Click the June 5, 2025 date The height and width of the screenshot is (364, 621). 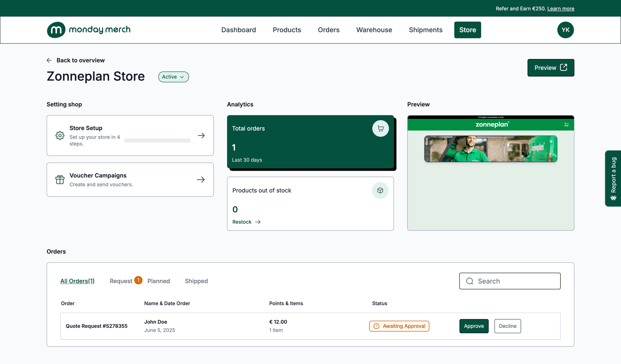click(x=159, y=330)
